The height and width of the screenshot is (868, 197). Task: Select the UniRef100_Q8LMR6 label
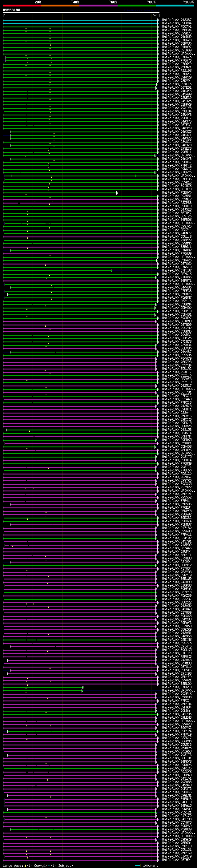pos(176,450)
